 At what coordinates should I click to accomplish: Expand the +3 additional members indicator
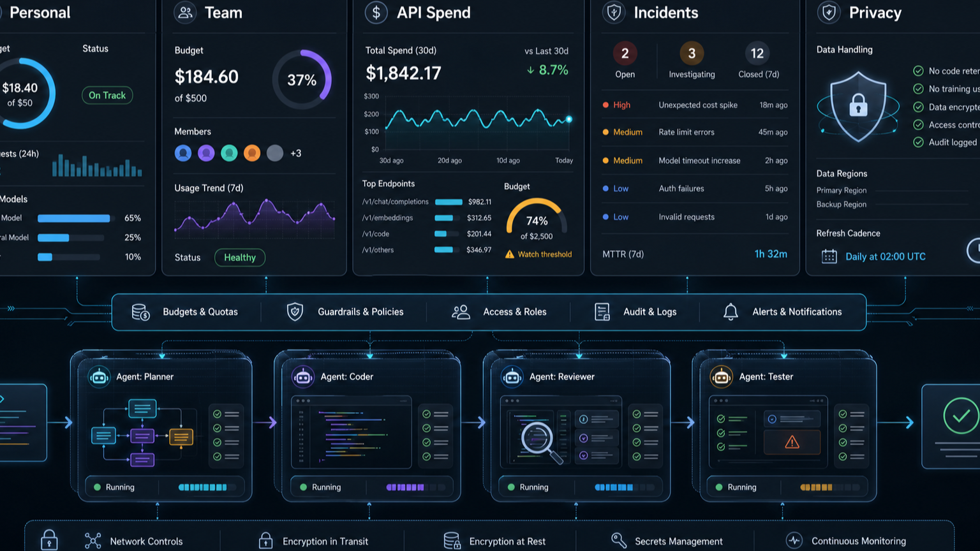[295, 153]
